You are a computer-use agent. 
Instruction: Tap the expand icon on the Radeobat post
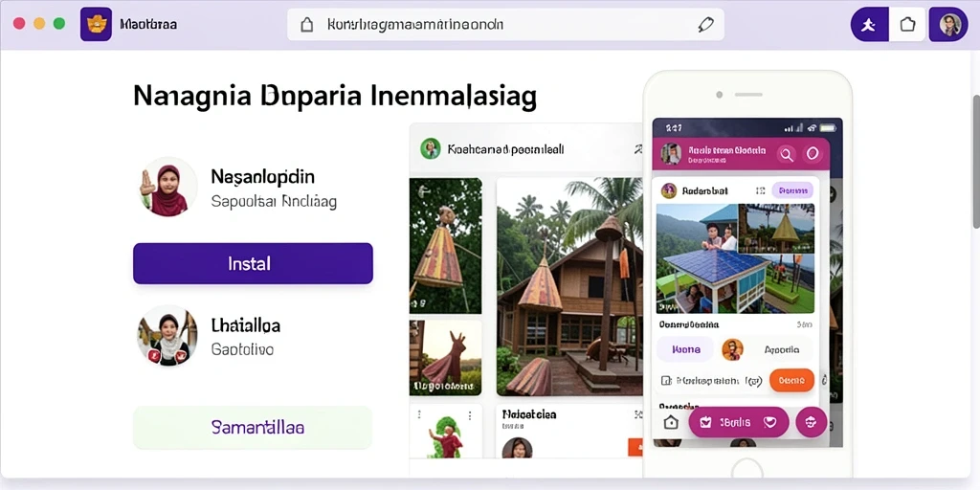(x=760, y=190)
